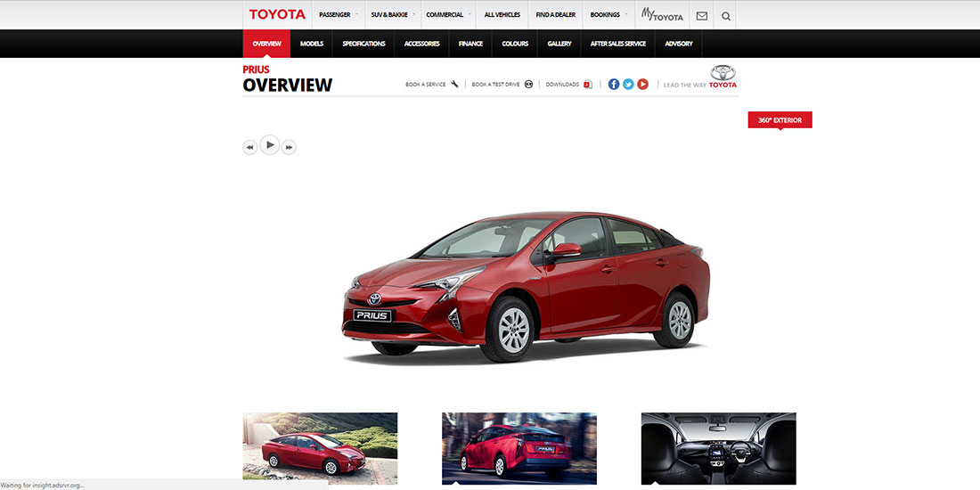Open the MyToyota link
980x490 pixels.
tap(662, 15)
